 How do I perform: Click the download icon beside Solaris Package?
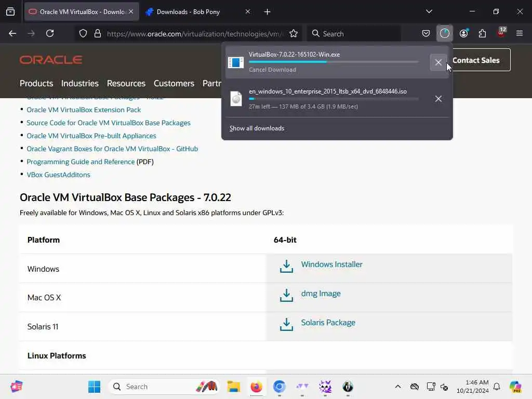click(x=286, y=325)
